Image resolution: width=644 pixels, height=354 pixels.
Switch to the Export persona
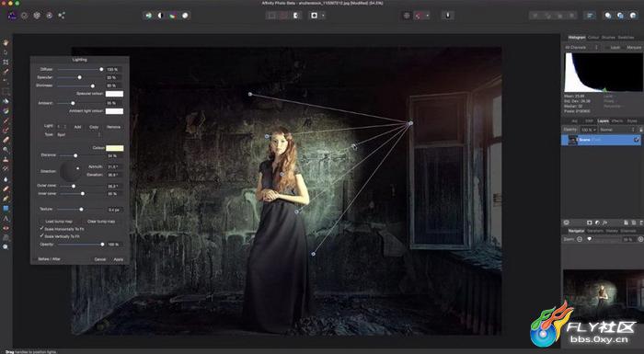[62, 16]
